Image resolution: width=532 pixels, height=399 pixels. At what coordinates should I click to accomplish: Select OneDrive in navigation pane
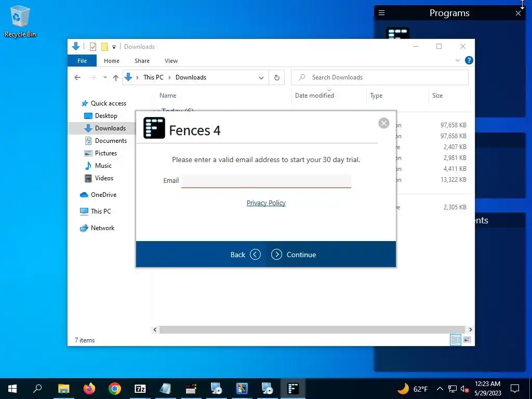98,195
